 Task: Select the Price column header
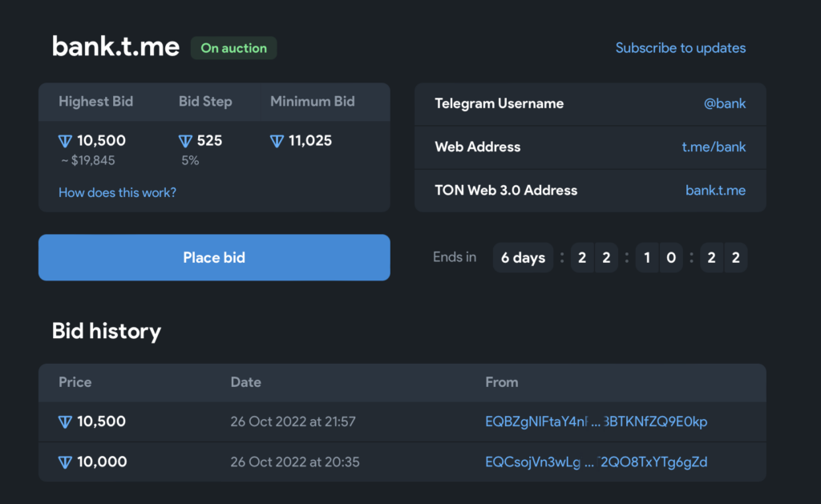coord(75,382)
